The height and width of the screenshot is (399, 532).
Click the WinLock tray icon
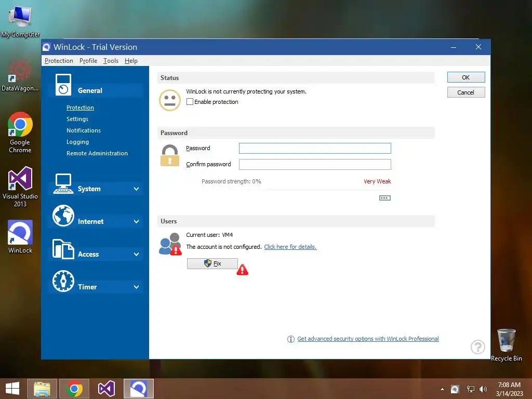tap(455, 389)
